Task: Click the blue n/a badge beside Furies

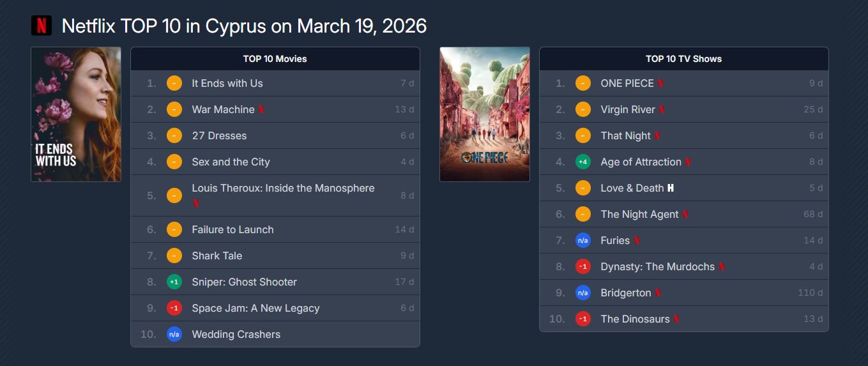Action: click(582, 241)
